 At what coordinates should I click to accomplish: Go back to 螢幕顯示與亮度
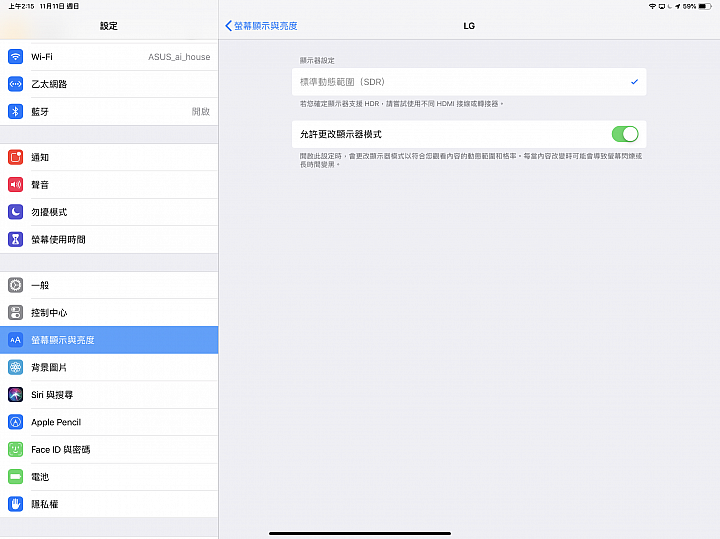261,26
